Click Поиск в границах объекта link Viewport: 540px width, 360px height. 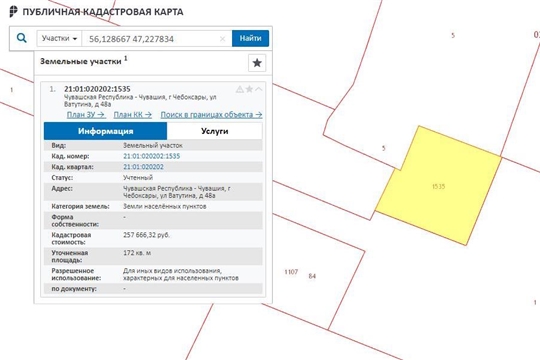(211, 115)
